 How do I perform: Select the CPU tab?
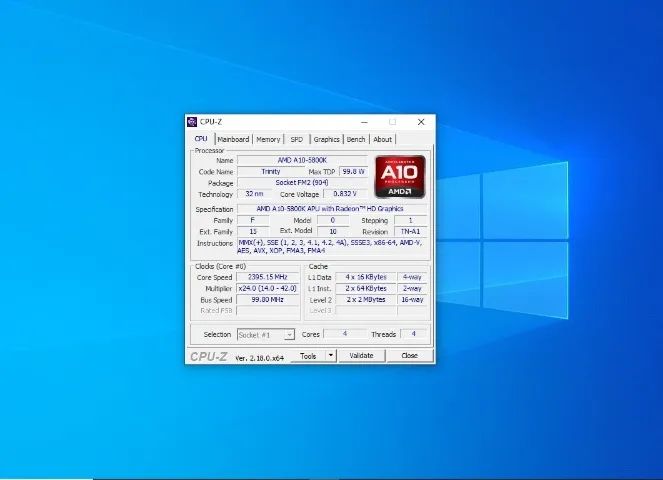(x=201, y=139)
